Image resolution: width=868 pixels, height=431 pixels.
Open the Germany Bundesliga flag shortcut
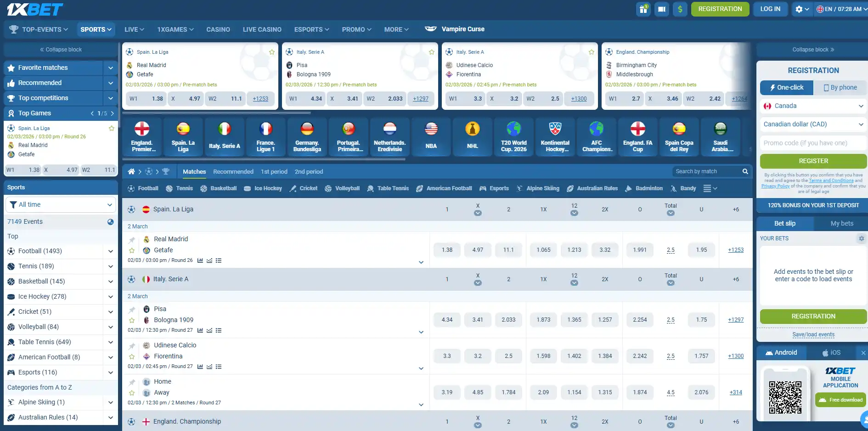click(307, 137)
